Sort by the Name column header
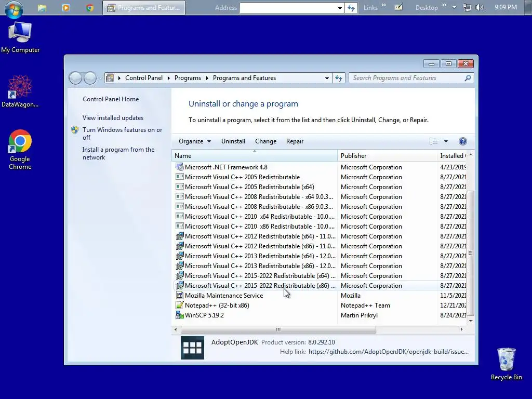This screenshot has width=532, height=399. [255, 156]
